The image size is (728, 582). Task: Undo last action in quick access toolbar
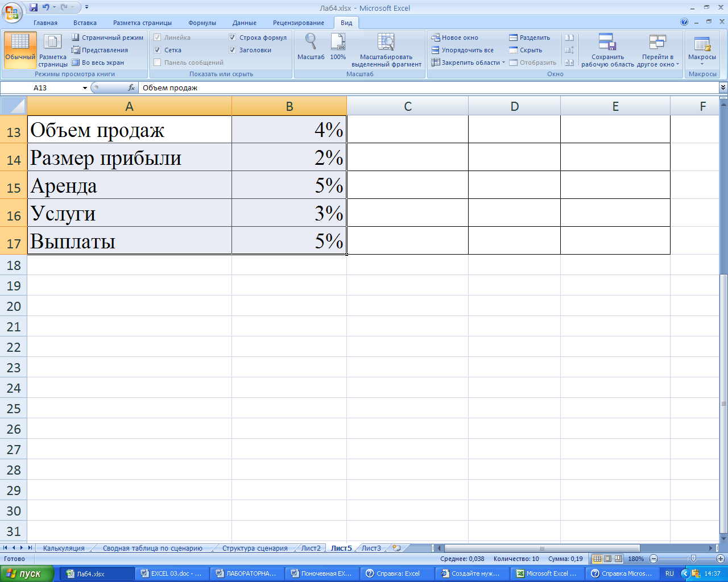(x=45, y=7)
